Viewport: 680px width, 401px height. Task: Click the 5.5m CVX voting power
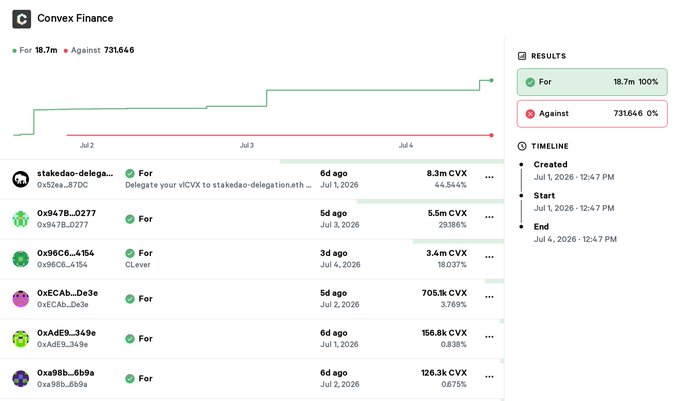[x=447, y=213]
